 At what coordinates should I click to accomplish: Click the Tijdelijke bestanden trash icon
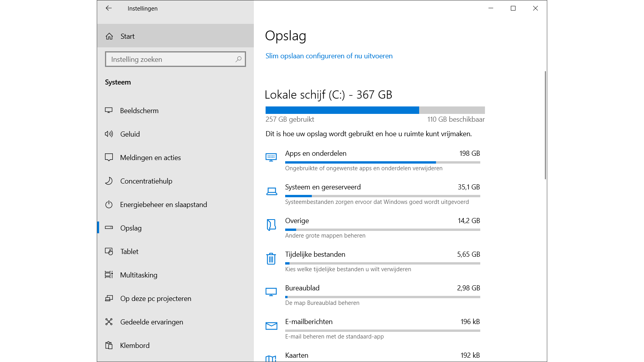[271, 259]
